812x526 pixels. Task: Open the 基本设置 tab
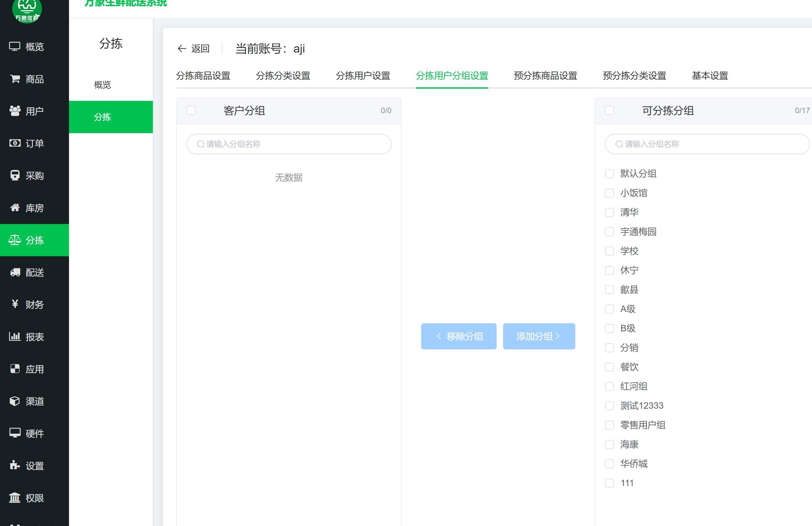(x=710, y=76)
